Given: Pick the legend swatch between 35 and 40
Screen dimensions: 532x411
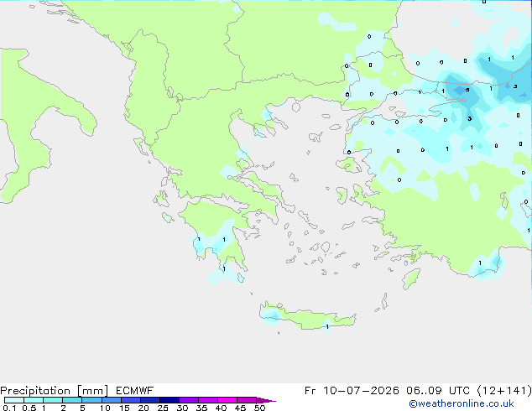Looking at the screenshot, I should click(x=208, y=400).
